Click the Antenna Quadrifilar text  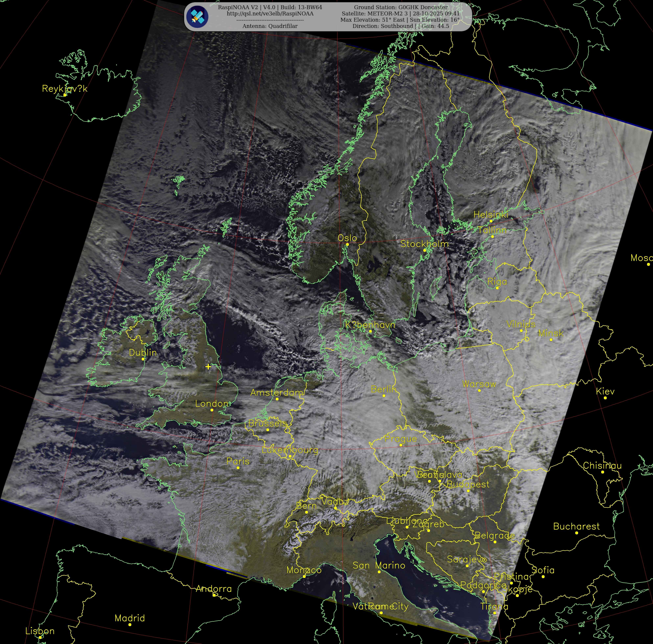click(x=270, y=26)
